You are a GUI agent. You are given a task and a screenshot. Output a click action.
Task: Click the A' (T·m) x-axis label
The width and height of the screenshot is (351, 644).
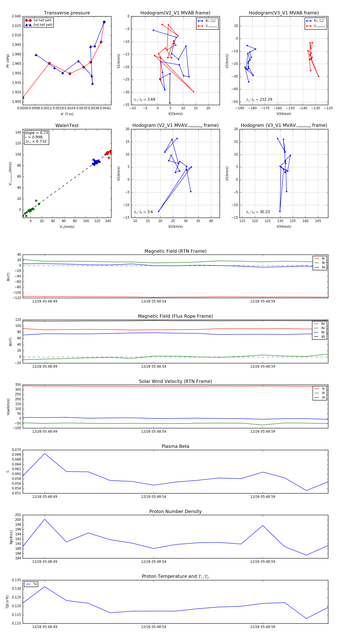point(67,114)
